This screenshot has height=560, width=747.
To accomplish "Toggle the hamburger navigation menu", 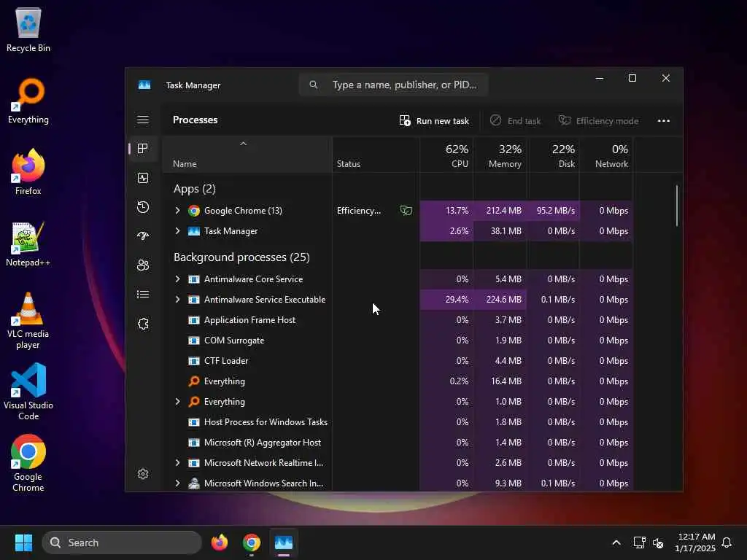I will pos(142,120).
